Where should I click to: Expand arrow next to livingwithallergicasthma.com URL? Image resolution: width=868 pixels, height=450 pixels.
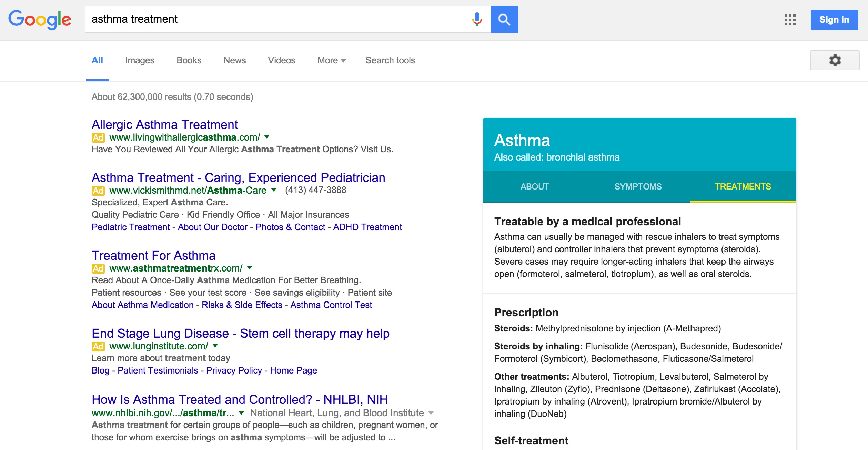(267, 137)
